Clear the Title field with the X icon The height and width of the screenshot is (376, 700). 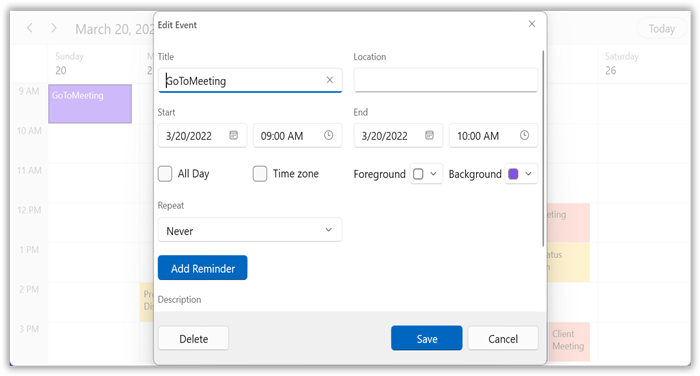tap(329, 80)
